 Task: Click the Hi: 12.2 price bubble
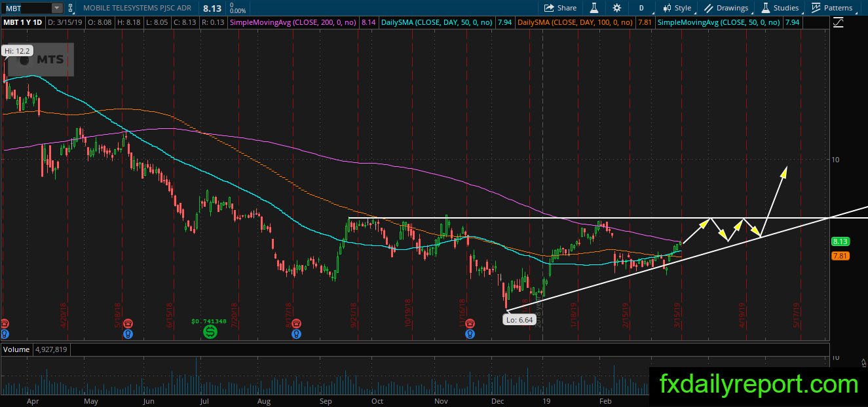[x=16, y=50]
